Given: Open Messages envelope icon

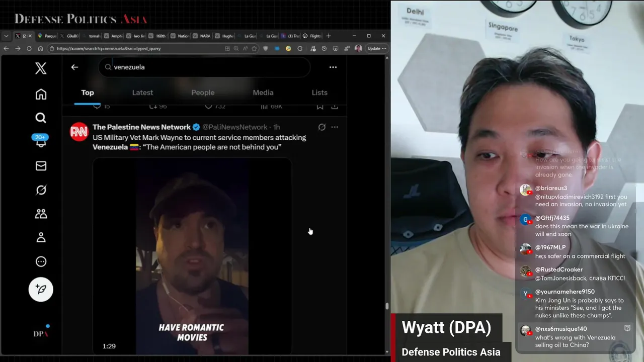Looking at the screenshot, I should coord(41,166).
